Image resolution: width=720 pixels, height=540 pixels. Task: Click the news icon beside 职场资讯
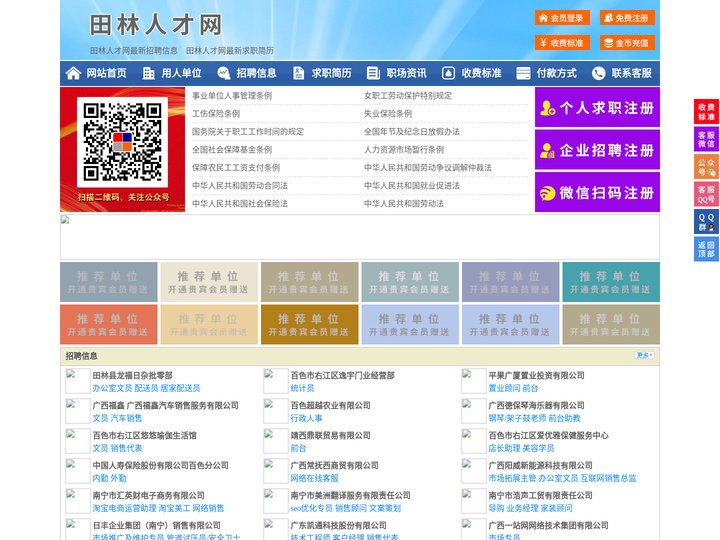373,73
